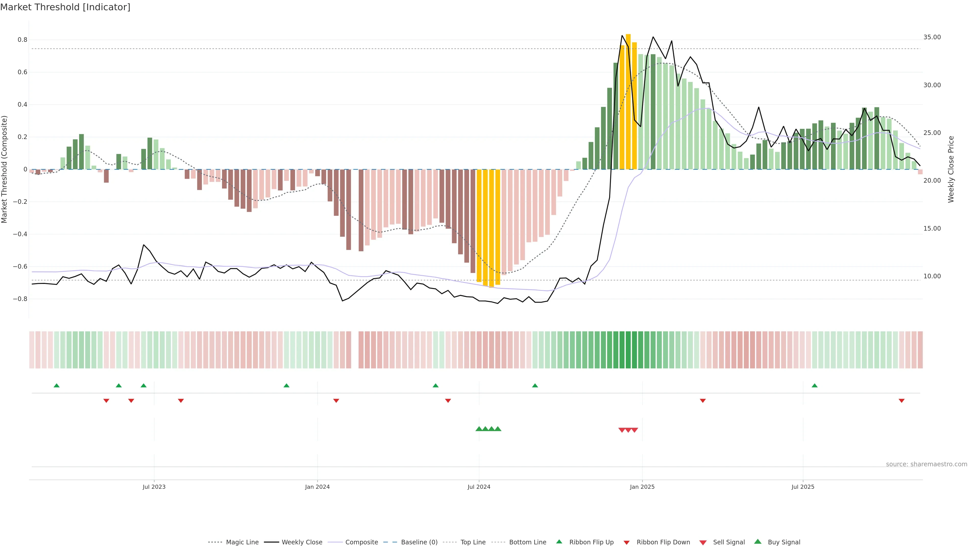
Task: Hide the Composite legend series
Action: click(x=361, y=542)
